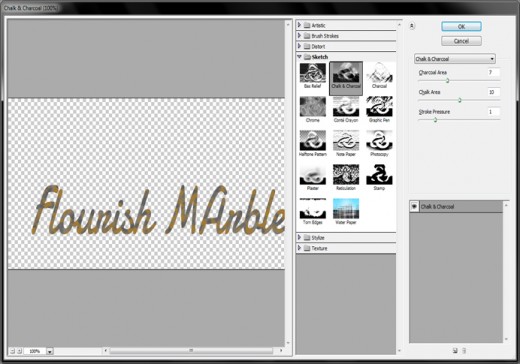Image resolution: width=520 pixels, height=364 pixels.
Task: Click the Cancel button
Action: click(461, 41)
